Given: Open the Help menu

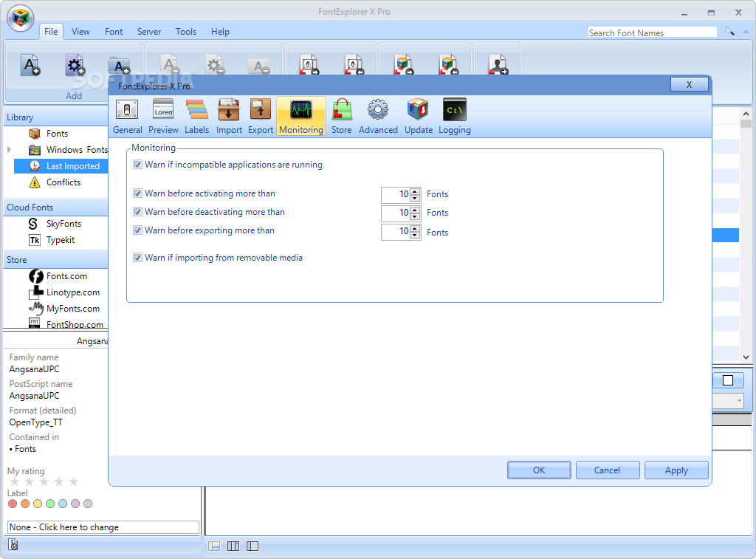Looking at the screenshot, I should click(x=220, y=31).
